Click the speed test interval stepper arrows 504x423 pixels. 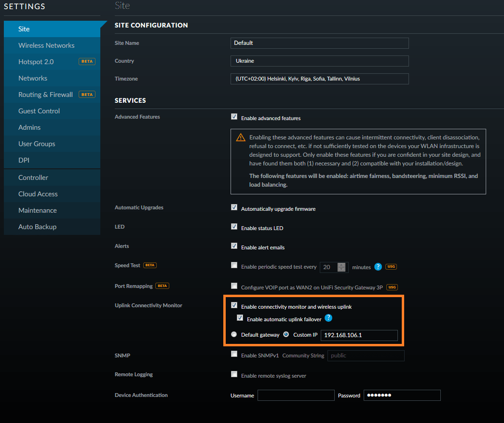(341, 267)
